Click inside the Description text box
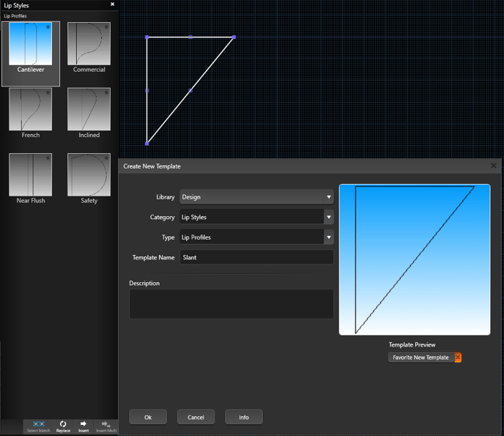The image size is (504, 436). 231,303
